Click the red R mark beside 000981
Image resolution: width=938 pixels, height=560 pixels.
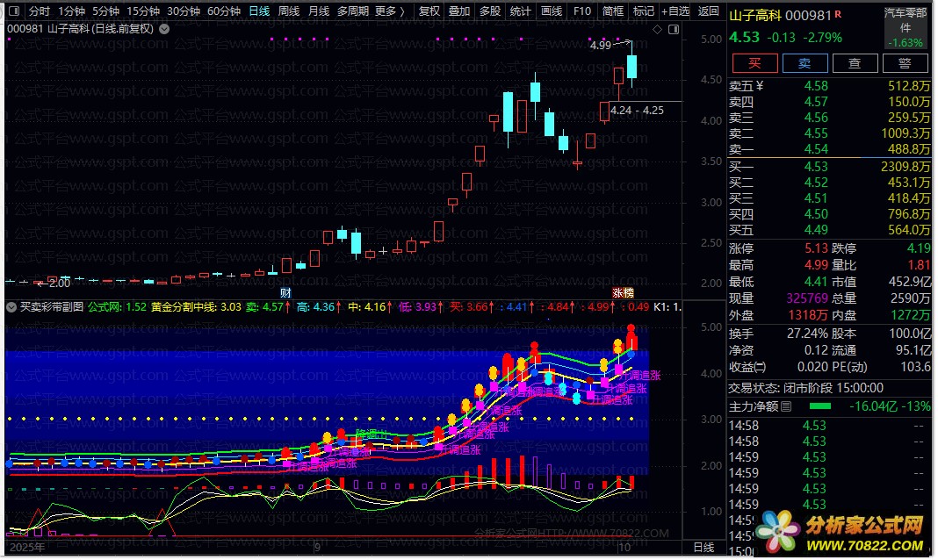pyautogui.click(x=839, y=15)
